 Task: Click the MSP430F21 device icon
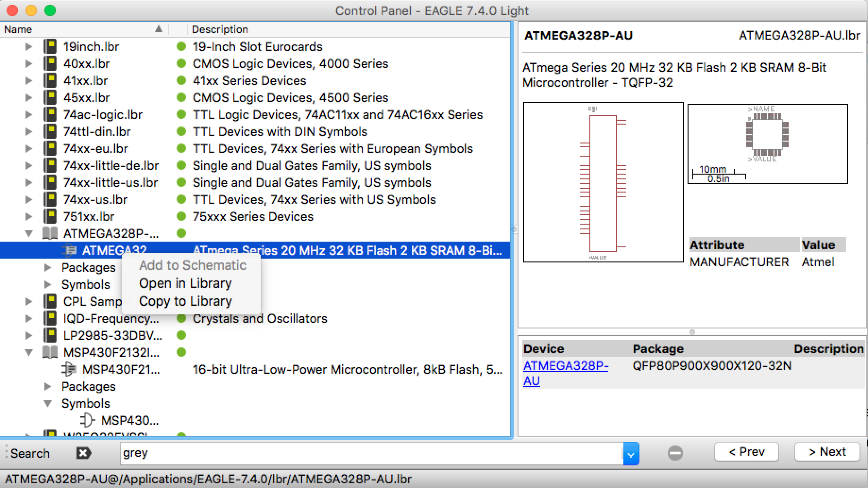(x=69, y=370)
